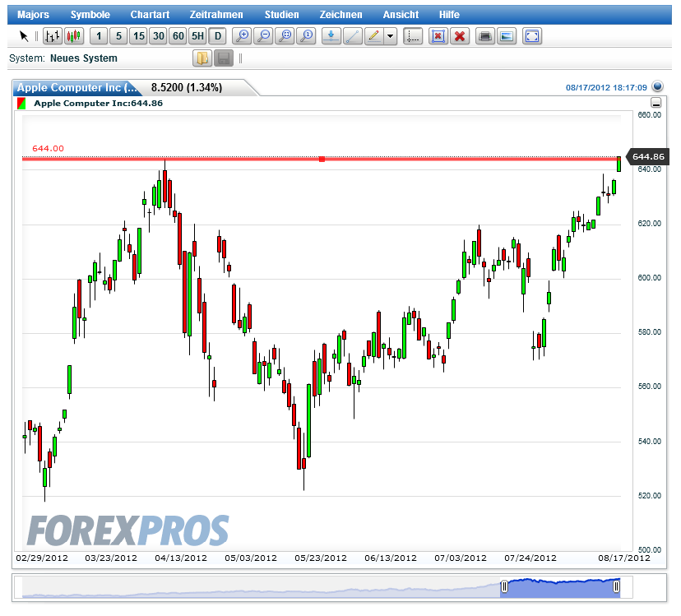Select the daily D timeframe
The width and height of the screenshot is (681, 616).
[218, 36]
